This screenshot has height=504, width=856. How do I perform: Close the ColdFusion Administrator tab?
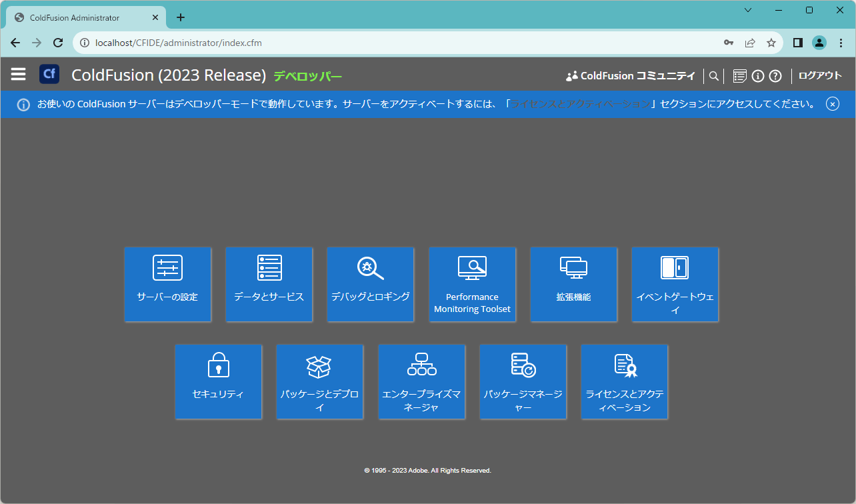pos(155,17)
